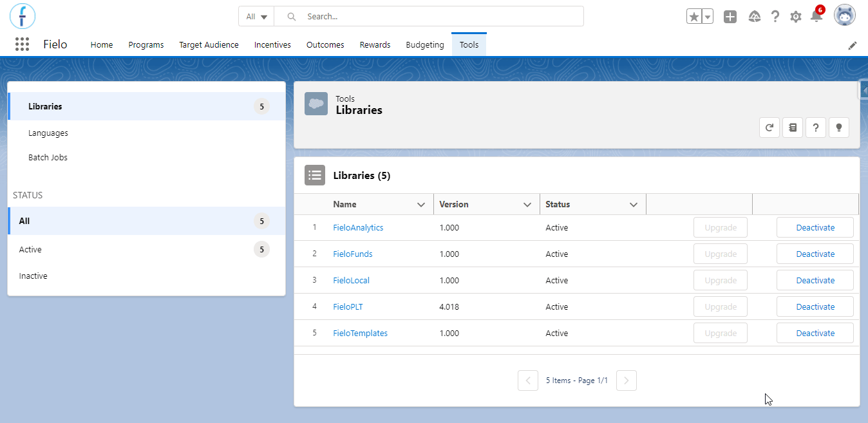Open the Setup gear icon

[796, 17]
